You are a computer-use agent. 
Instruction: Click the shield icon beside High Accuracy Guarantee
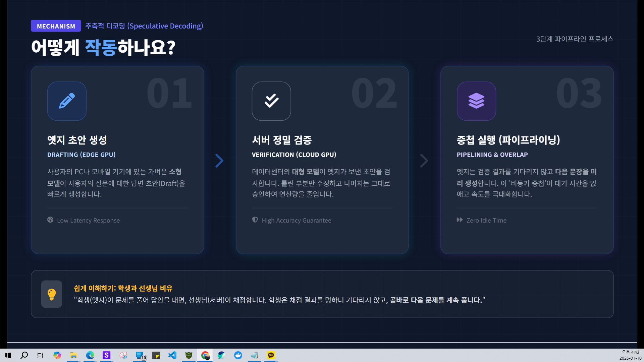pyautogui.click(x=255, y=220)
